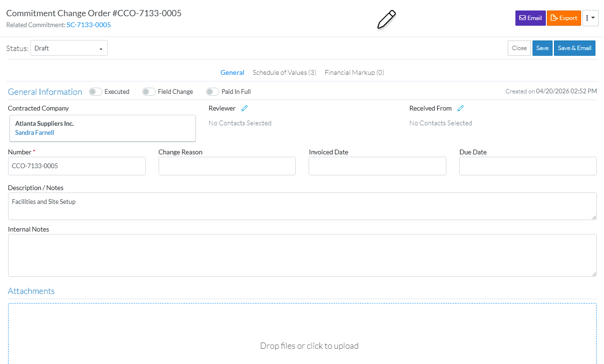Toggle the Field Change switch
604x364 pixels.
coord(149,91)
